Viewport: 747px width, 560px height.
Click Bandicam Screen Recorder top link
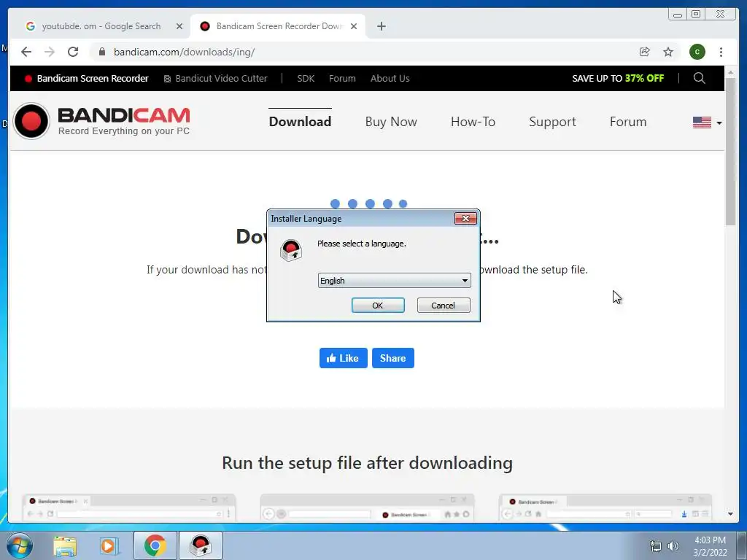click(x=87, y=79)
